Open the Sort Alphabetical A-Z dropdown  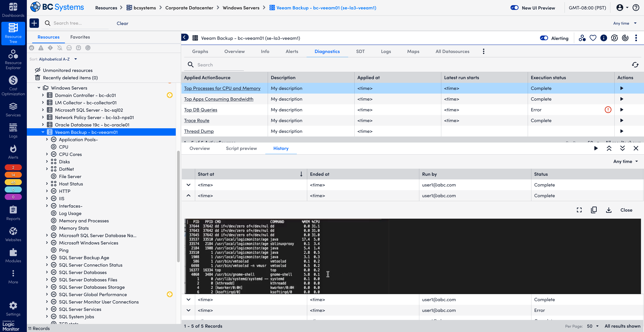point(58,59)
